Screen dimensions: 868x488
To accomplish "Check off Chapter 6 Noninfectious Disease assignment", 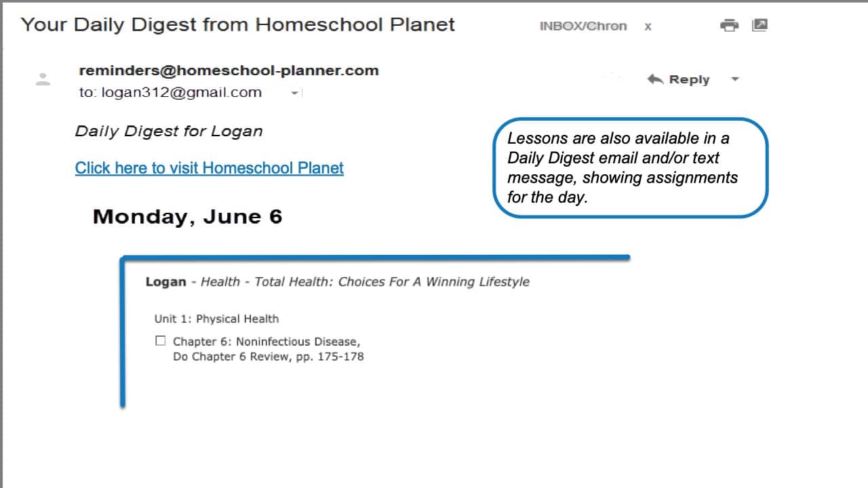I will coord(161,341).
